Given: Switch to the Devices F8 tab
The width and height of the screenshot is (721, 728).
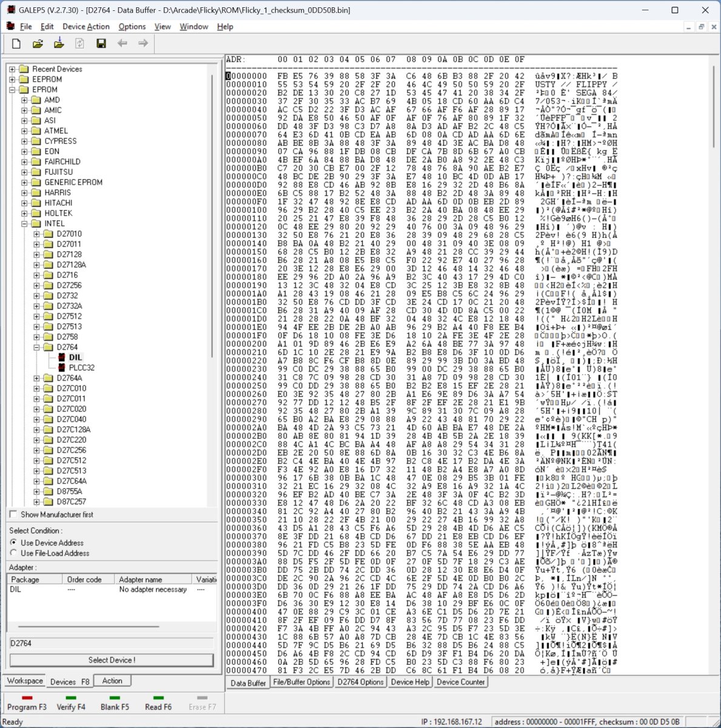Looking at the screenshot, I should [x=70, y=682].
